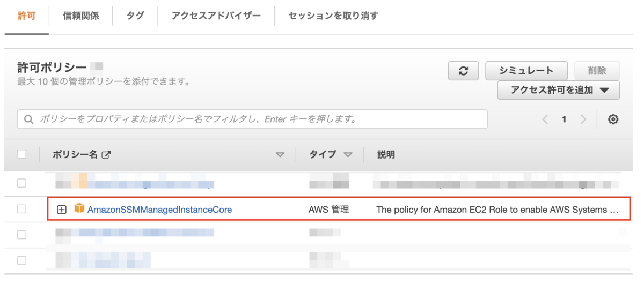Sort by タイプ column arrow
The height and width of the screenshot is (284, 644).
[x=348, y=155]
